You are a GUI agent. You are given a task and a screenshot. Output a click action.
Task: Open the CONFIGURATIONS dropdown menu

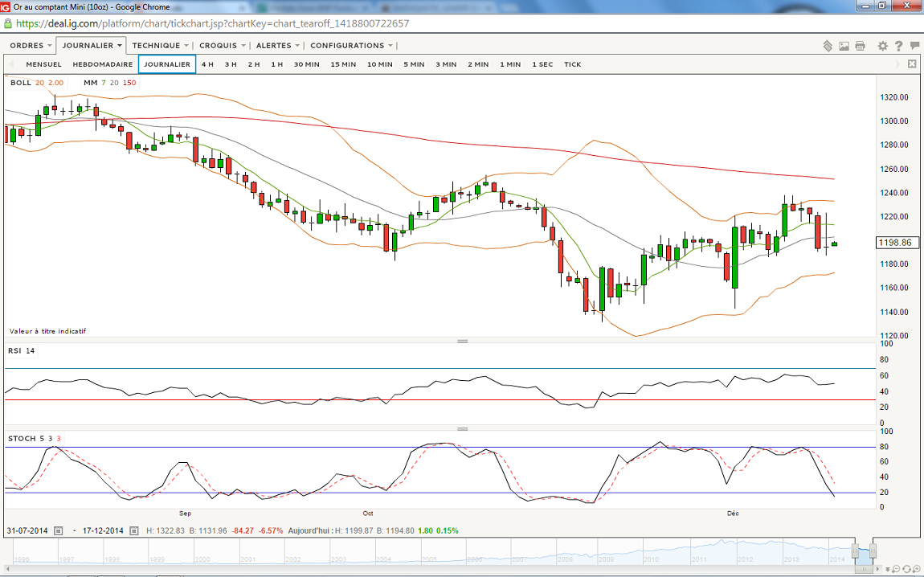click(351, 45)
